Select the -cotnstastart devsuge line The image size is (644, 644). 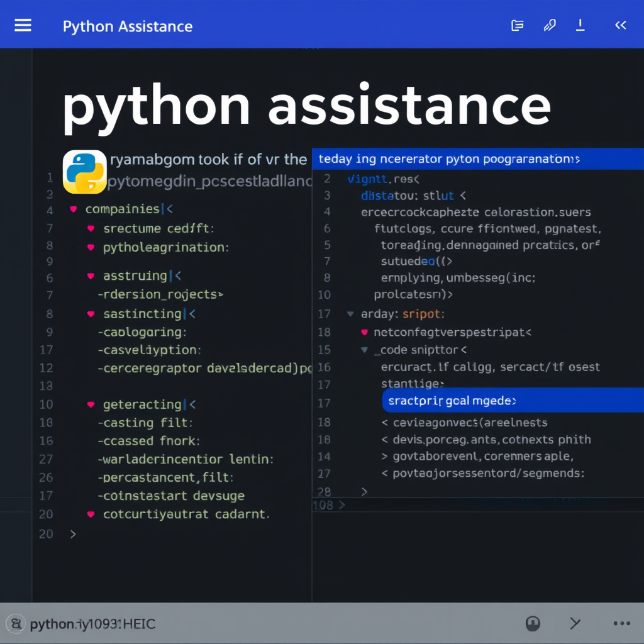171,496
